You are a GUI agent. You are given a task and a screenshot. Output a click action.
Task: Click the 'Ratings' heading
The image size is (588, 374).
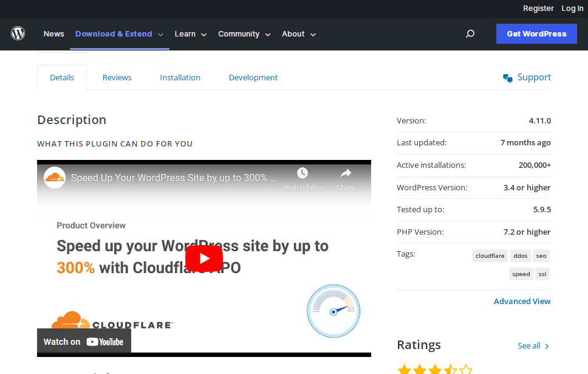tap(419, 345)
